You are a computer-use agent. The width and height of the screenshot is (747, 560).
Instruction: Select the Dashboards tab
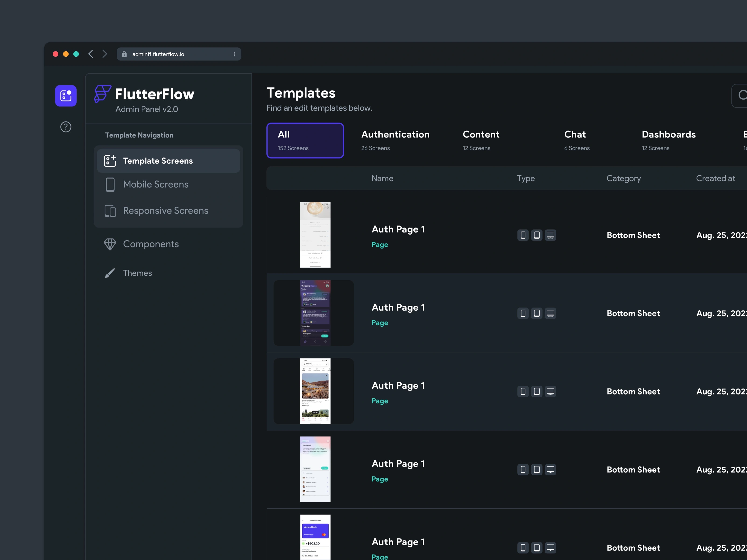(x=669, y=140)
